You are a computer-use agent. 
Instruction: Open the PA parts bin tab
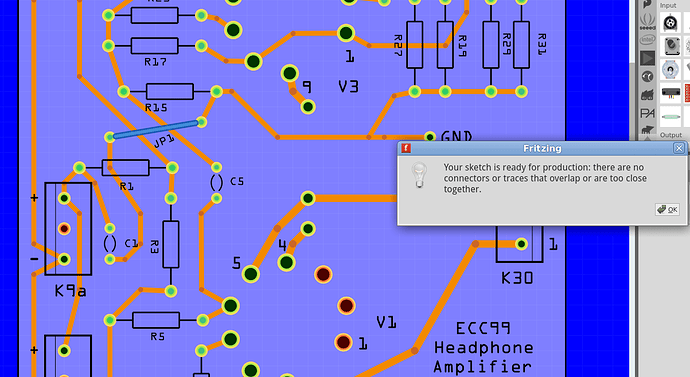pos(647,113)
